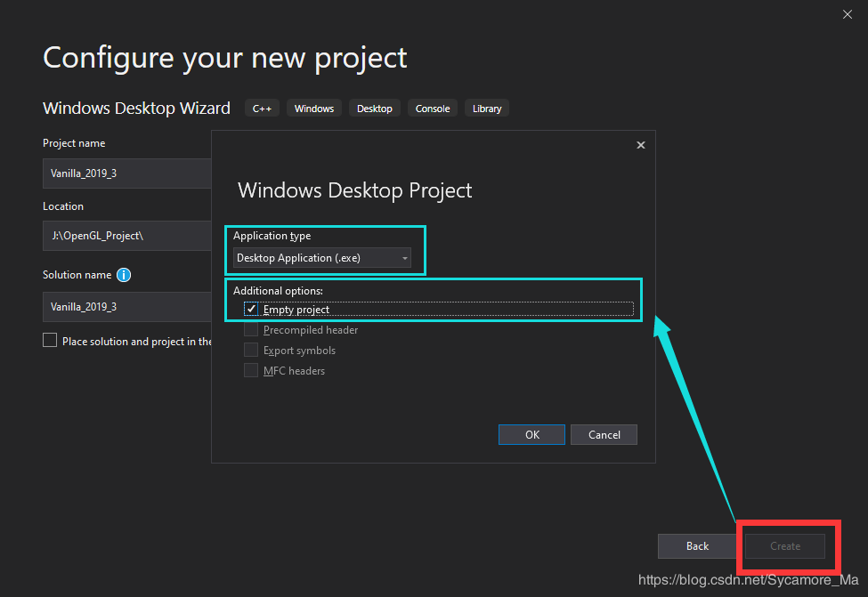Click the Solution name info icon

[124, 275]
